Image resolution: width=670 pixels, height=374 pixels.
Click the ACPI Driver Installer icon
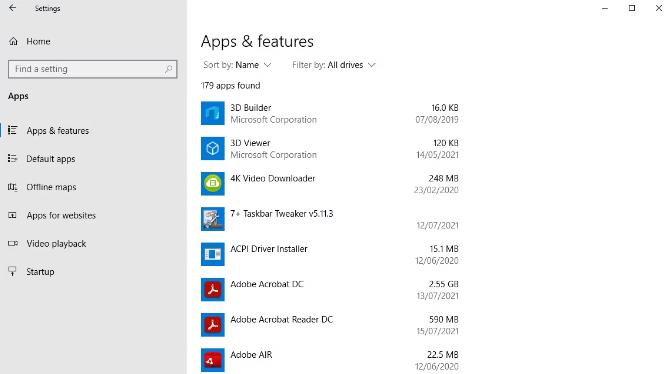click(213, 254)
